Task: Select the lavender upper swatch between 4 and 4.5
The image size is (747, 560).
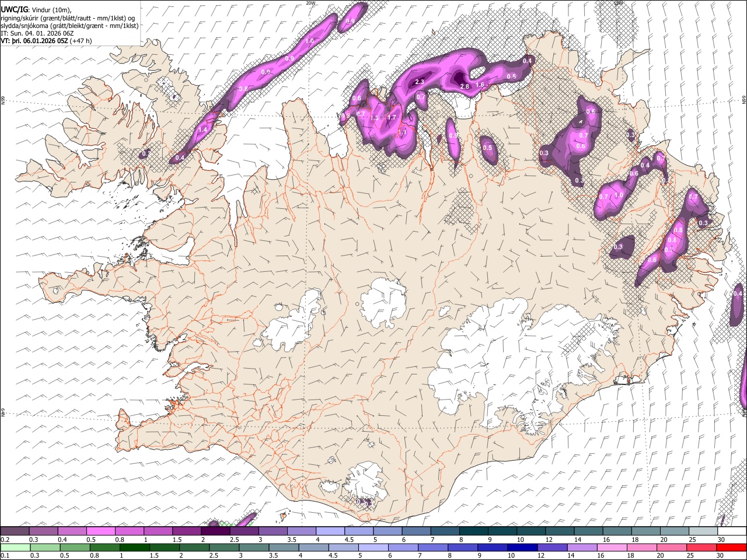Action: [330, 531]
